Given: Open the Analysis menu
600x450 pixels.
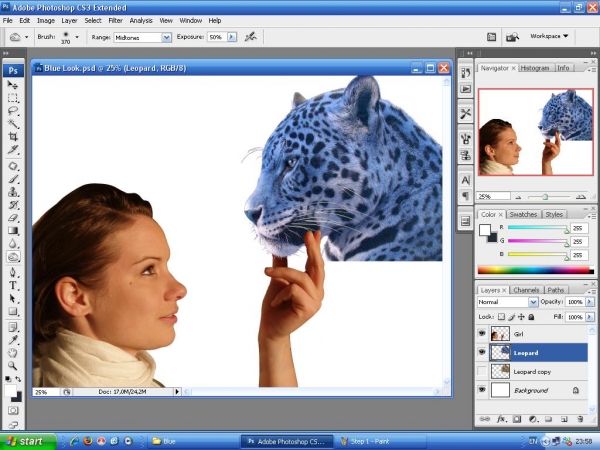Looking at the screenshot, I should [x=141, y=21].
